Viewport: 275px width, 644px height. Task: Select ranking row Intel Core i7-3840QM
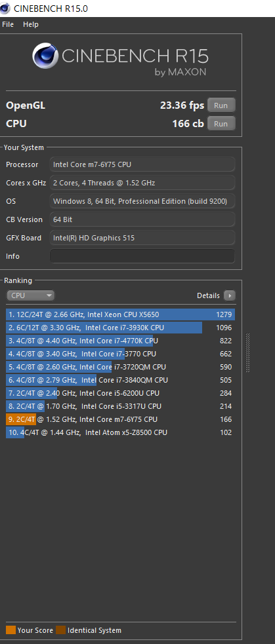121,381
